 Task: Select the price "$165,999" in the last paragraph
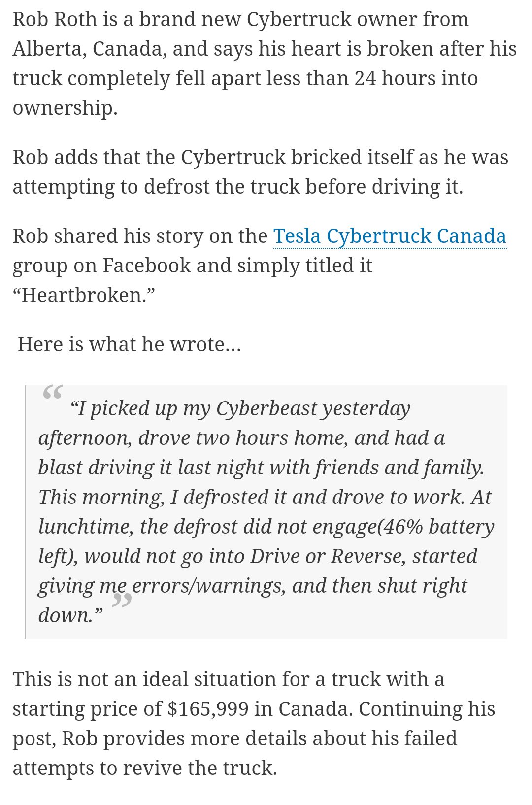point(208,709)
